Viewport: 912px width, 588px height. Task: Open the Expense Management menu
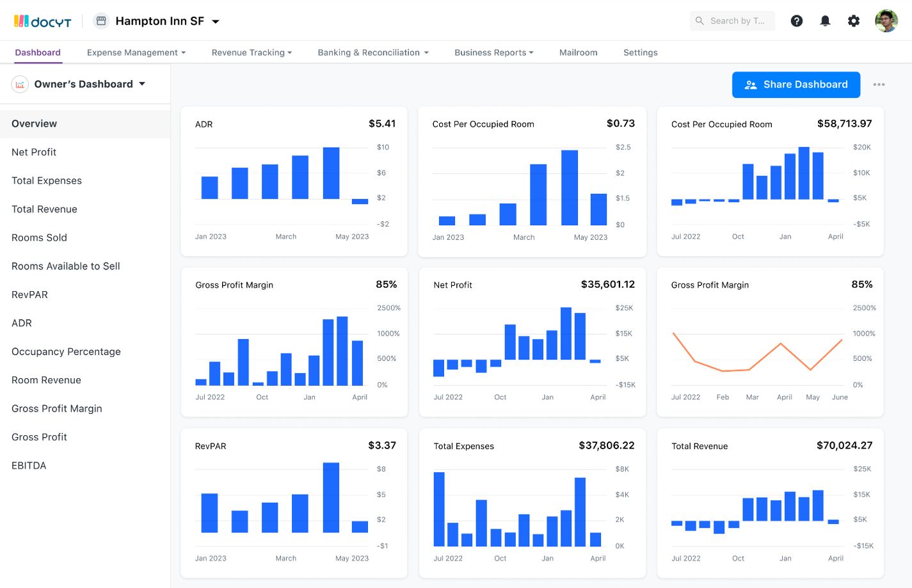click(136, 52)
